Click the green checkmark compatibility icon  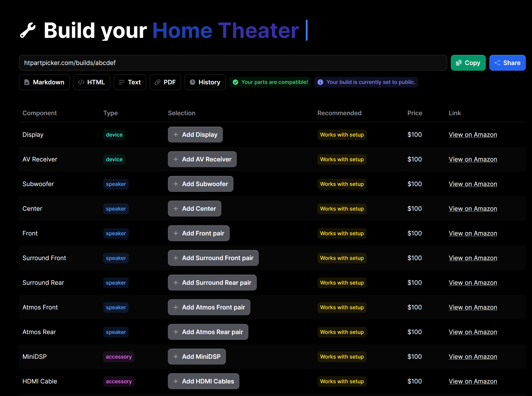click(x=236, y=82)
